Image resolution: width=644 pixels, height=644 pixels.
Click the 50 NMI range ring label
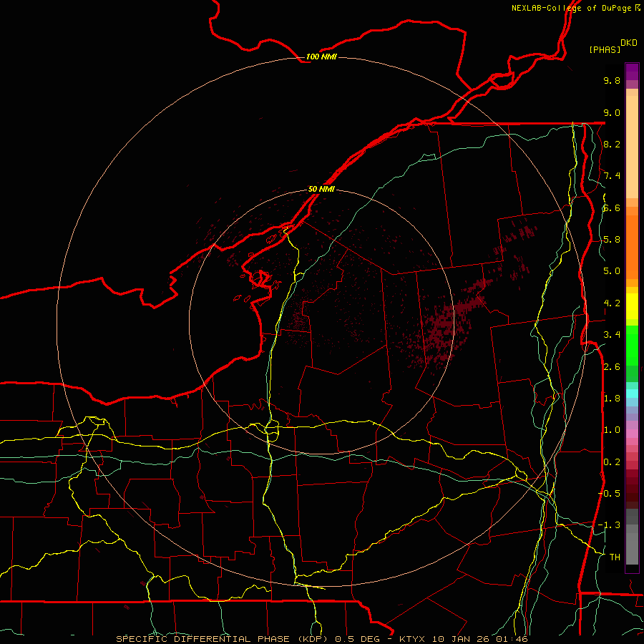pyautogui.click(x=321, y=189)
